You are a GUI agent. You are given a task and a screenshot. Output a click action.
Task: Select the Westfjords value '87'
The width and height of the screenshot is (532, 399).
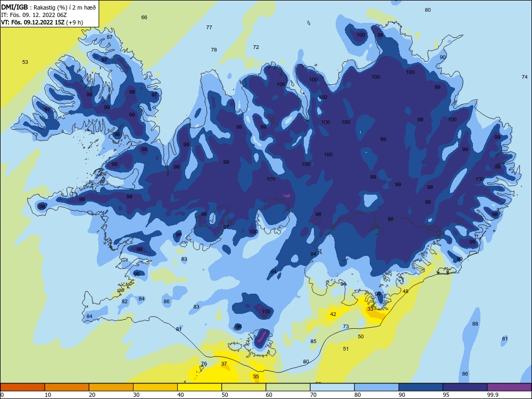click(x=110, y=37)
